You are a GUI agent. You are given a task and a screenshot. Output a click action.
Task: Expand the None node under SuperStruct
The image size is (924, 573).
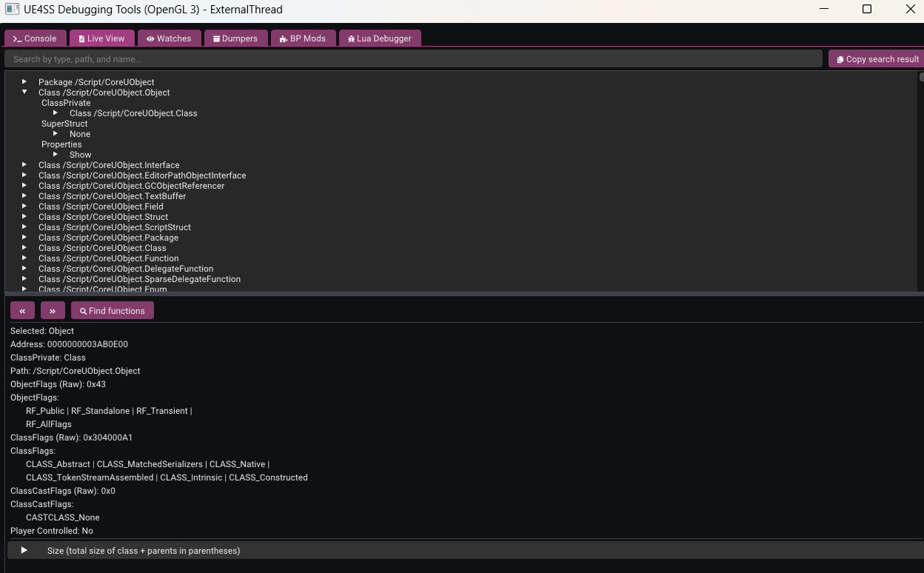click(56, 134)
